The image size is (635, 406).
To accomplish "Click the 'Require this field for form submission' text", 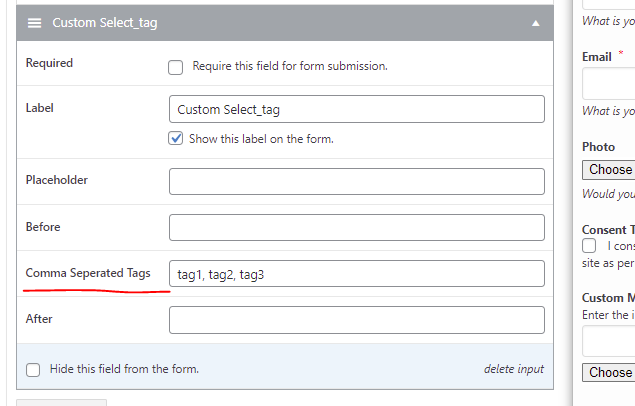I will [x=290, y=66].
